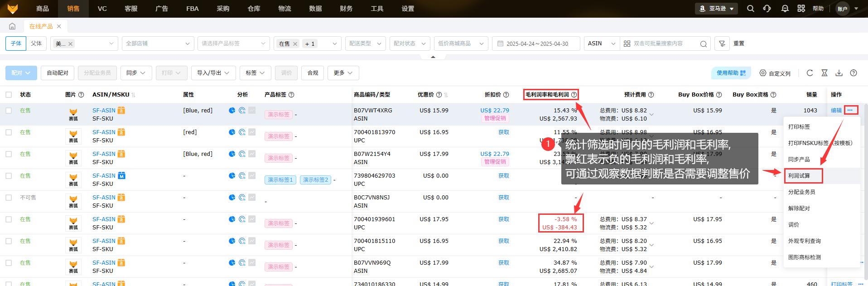Click the ASIN search input field
868x286 pixels.
[661, 44]
